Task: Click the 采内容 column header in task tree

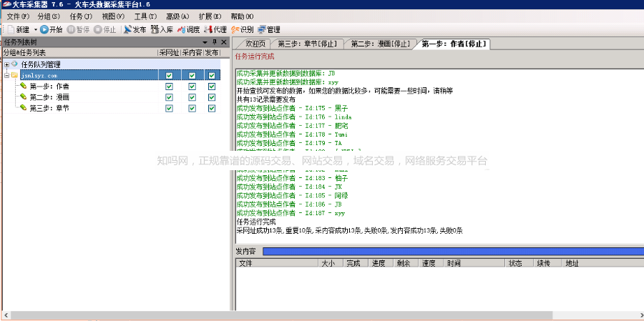Action: tap(192, 53)
